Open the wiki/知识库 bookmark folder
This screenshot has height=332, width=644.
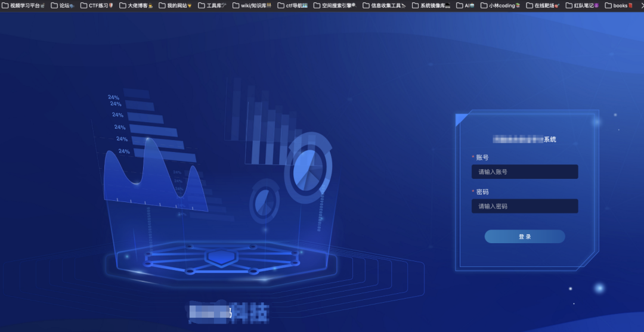252,6
